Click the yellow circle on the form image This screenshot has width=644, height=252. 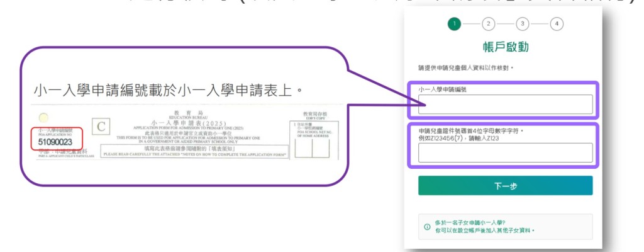pyautogui.click(x=43, y=117)
